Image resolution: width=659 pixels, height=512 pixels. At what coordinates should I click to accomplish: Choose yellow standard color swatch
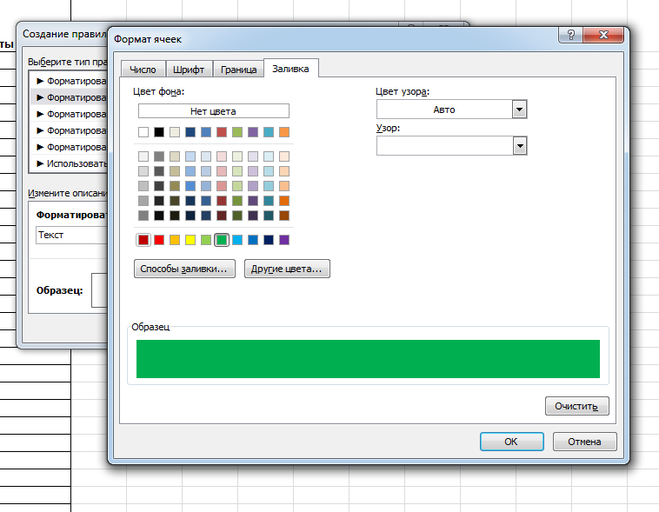click(190, 240)
